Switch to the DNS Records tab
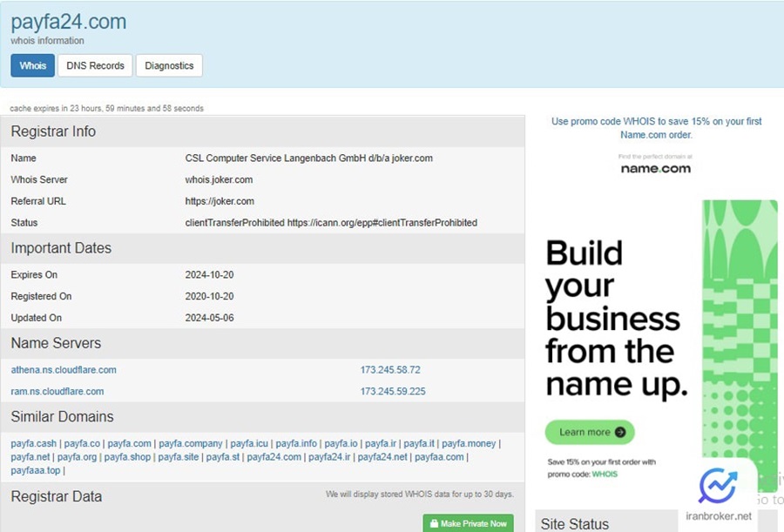Viewport: 784px width, 532px height. point(95,65)
